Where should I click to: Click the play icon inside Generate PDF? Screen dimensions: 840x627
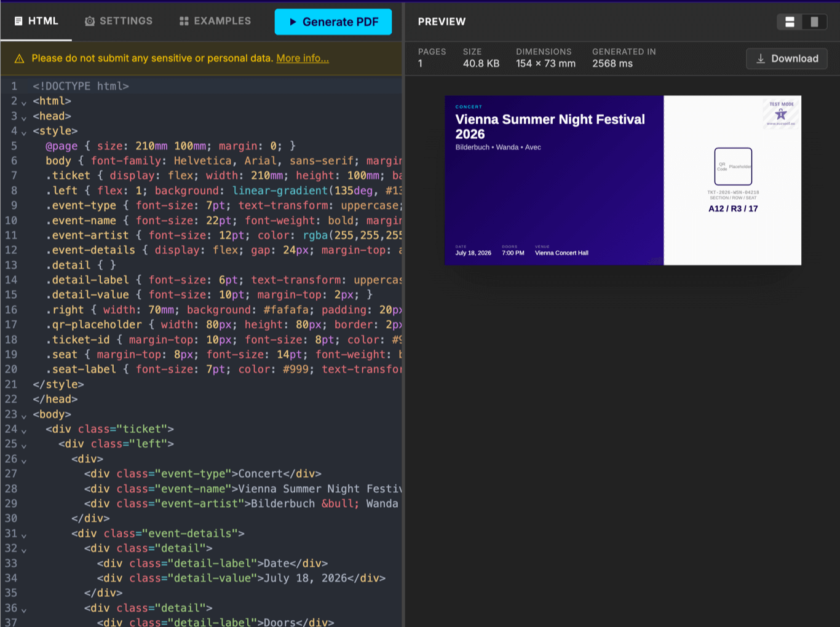[x=293, y=22]
